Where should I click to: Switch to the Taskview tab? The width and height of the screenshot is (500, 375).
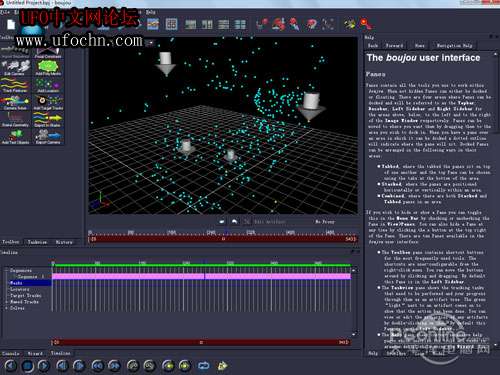(37, 242)
